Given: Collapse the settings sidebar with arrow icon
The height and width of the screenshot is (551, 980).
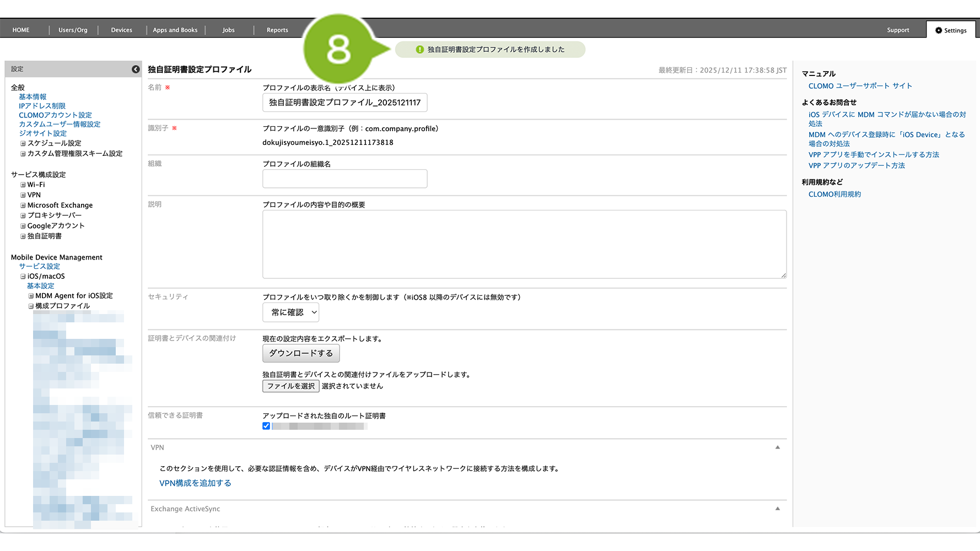Looking at the screenshot, I should 136,69.
